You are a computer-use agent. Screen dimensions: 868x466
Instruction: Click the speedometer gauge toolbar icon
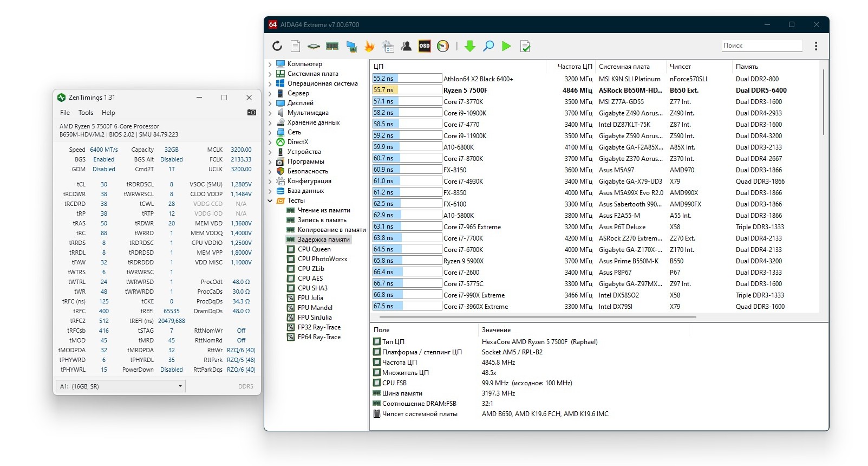click(x=443, y=46)
